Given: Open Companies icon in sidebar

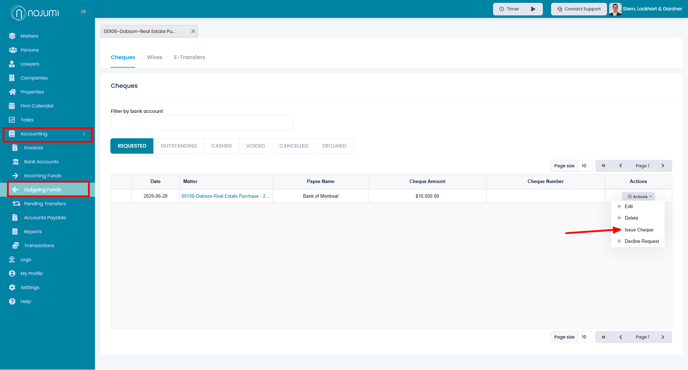Looking at the screenshot, I should 12,78.
